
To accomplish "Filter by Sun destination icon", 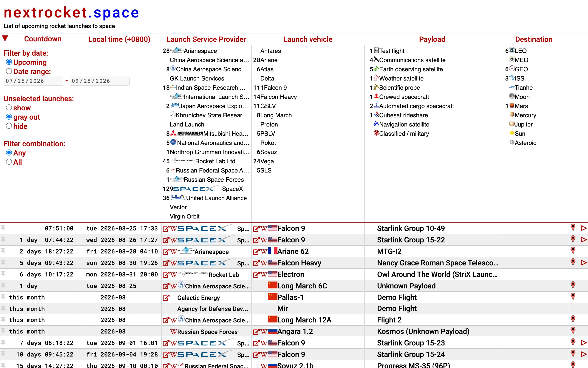I will [x=512, y=133].
